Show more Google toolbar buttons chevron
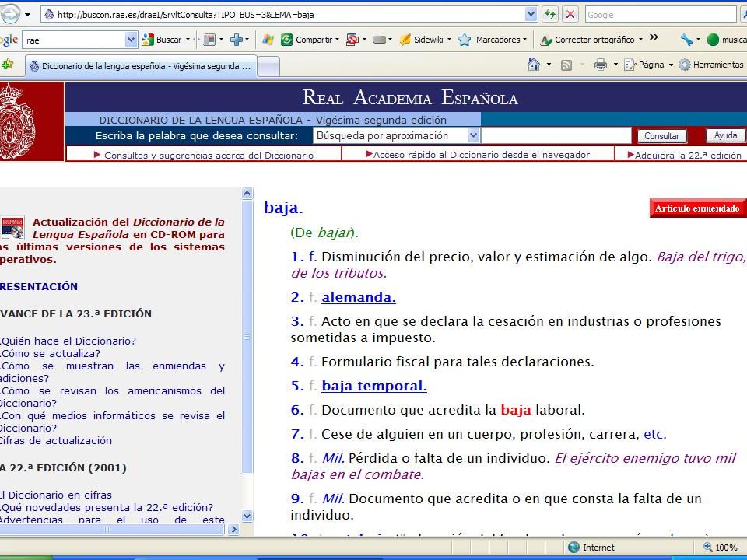Screen dimensions: 747x560 coord(654,37)
